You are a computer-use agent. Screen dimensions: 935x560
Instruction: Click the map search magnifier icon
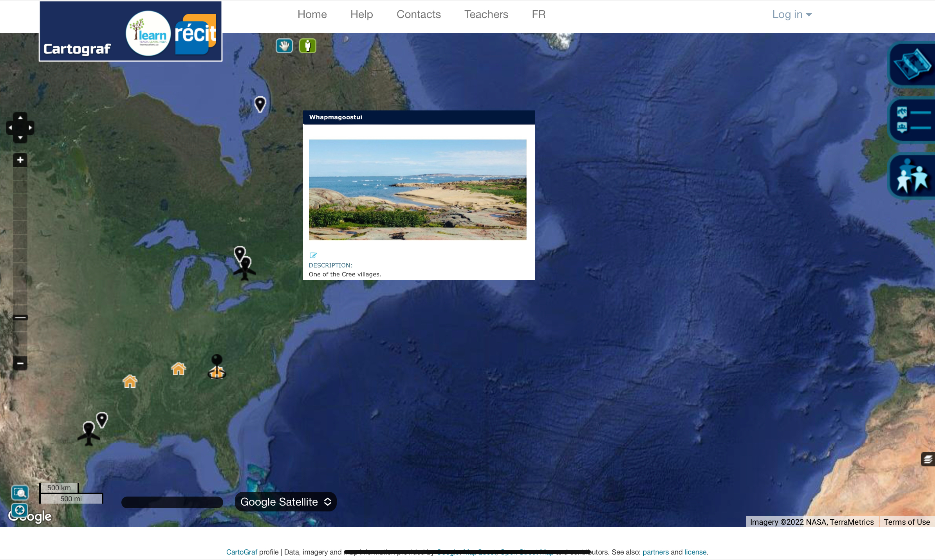[20, 493]
